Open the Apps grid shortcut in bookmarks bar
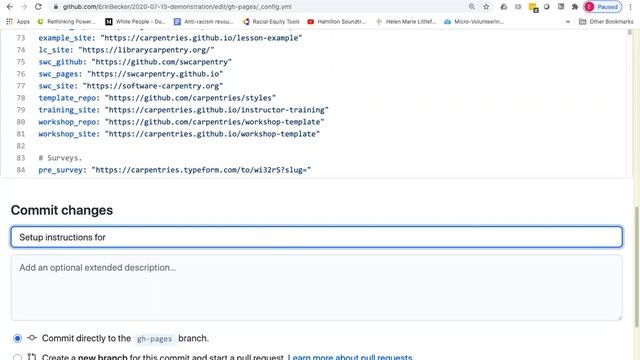Screen dimensions: 640x360 18,22
